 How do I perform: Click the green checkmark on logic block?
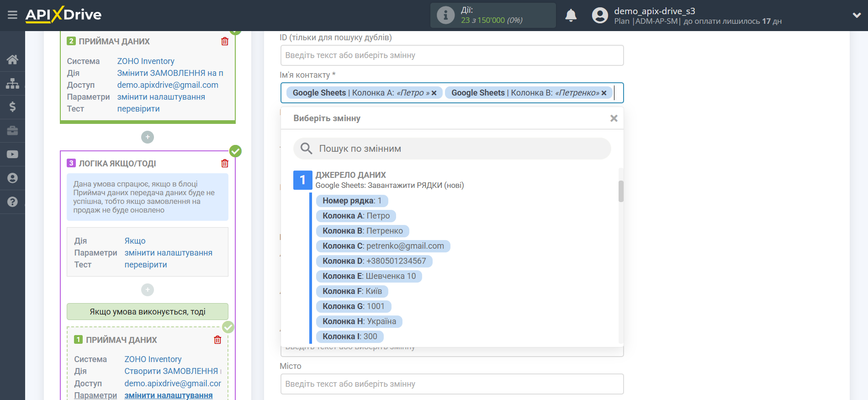235,151
